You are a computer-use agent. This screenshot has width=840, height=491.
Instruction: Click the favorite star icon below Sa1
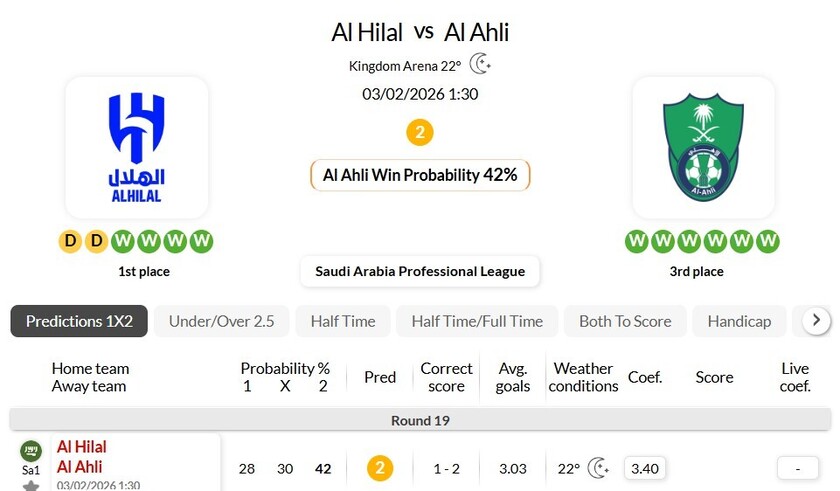click(31, 486)
